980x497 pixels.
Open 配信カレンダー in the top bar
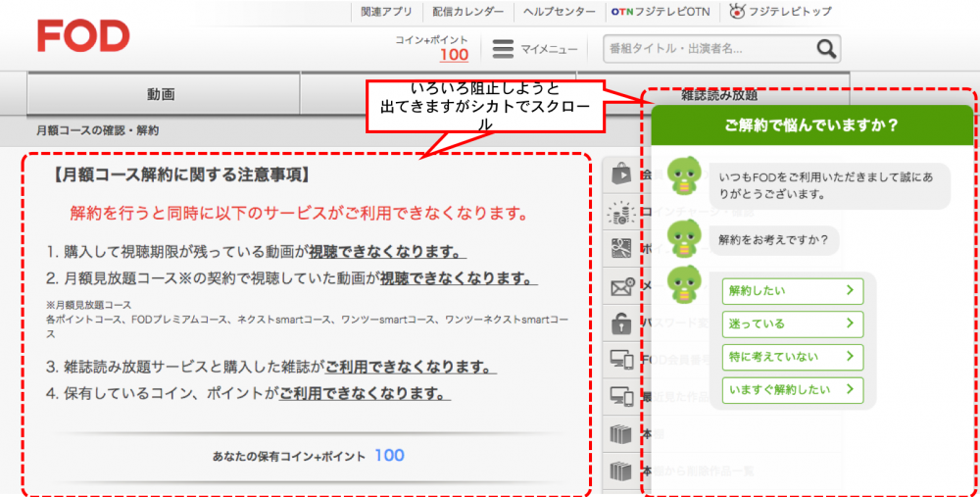pos(467,11)
